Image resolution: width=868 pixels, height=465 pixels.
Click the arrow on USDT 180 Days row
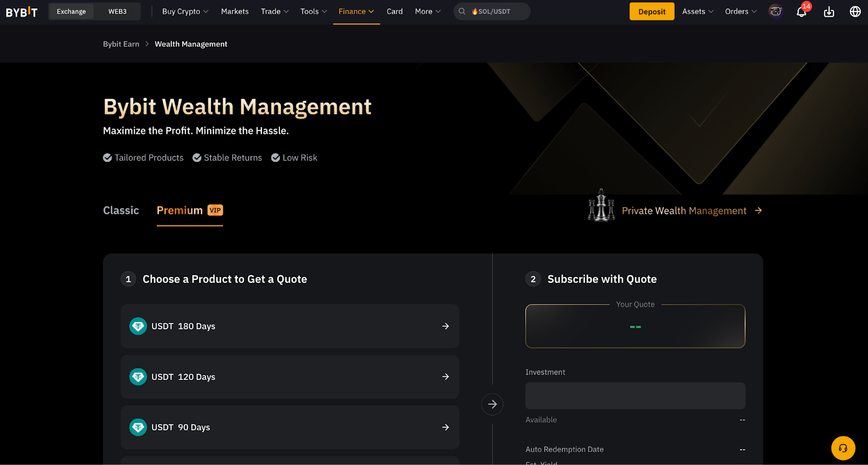[445, 326]
